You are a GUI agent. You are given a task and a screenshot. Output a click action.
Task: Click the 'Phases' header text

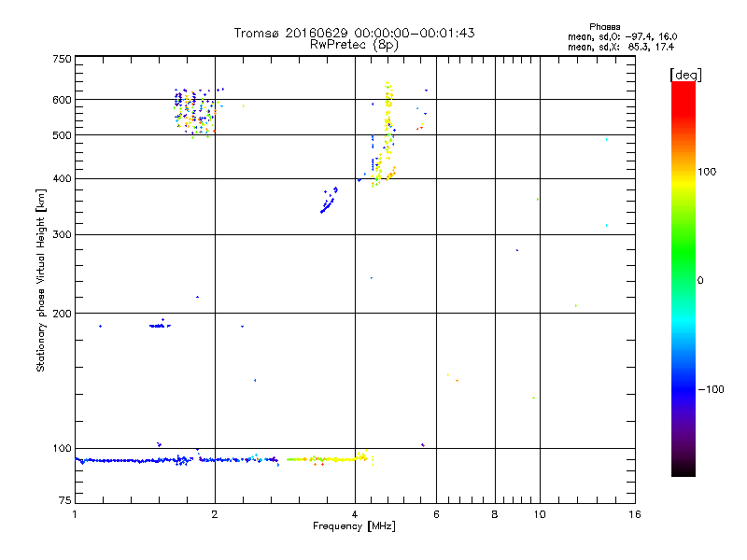click(x=604, y=27)
